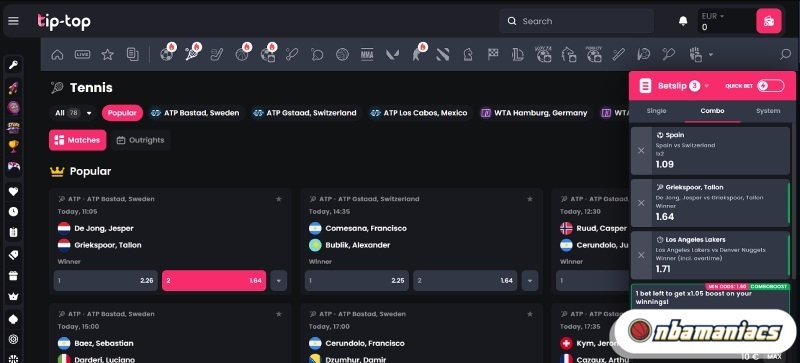Filter by ATP Los Cabos, Mexico
The image size is (800, 363).
point(419,113)
